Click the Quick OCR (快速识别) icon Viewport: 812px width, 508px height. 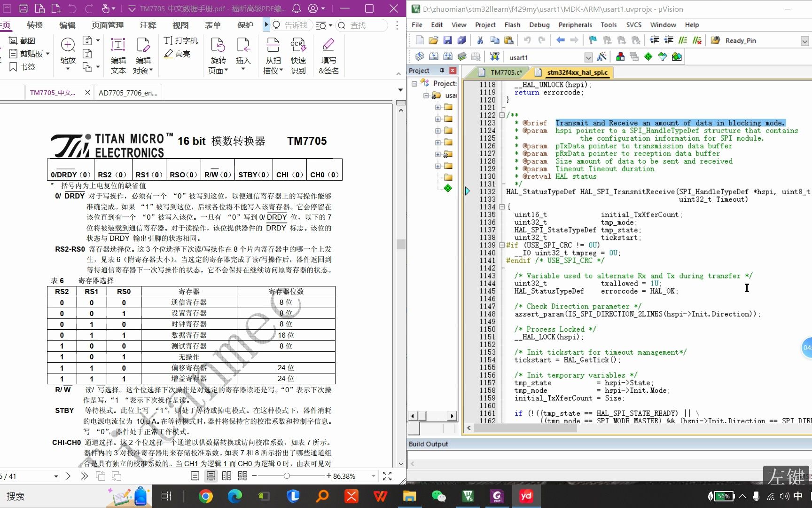pos(298,56)
